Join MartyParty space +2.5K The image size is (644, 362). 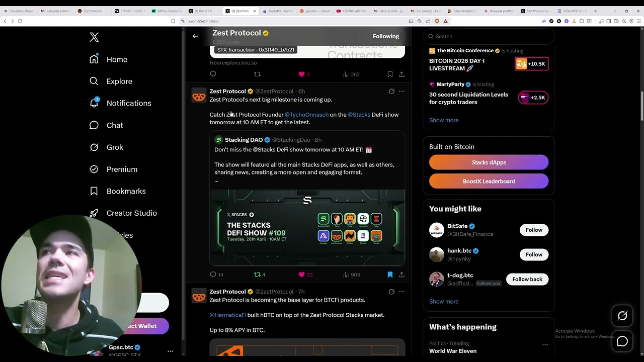click(x=533, y=98)
